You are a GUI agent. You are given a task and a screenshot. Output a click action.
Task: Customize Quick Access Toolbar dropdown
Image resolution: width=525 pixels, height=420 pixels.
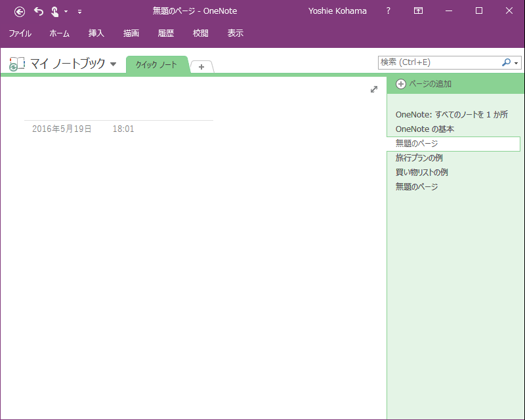click(79, 12)
